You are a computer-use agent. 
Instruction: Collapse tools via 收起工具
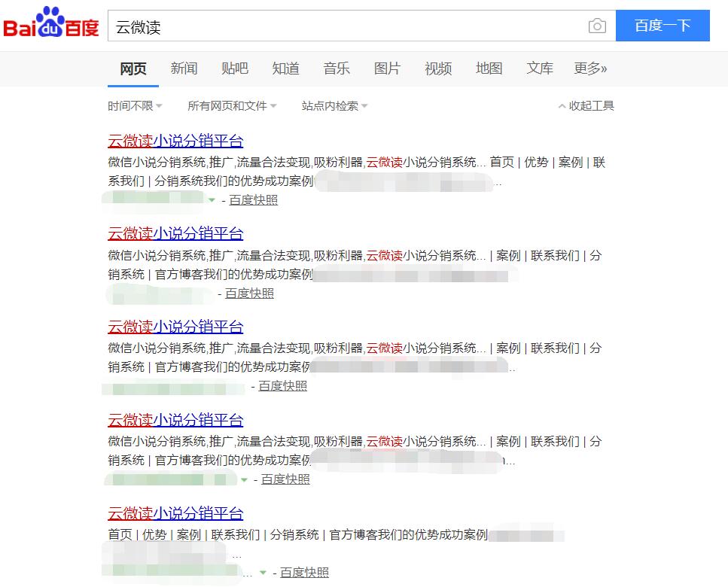[x=586, y=106]
